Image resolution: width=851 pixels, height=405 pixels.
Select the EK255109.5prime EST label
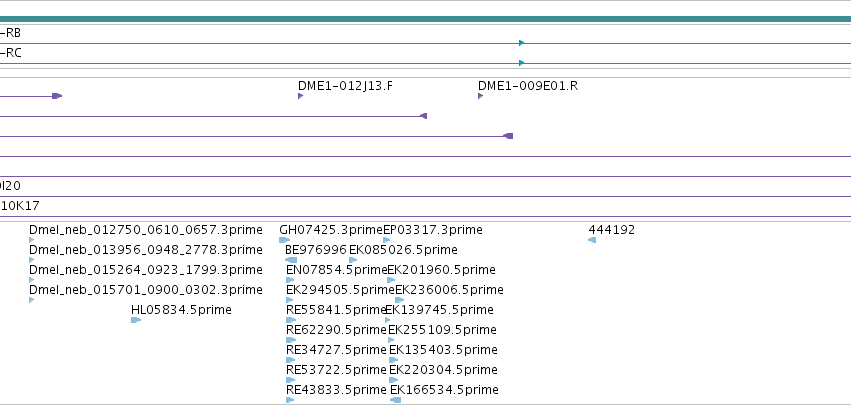coord(442,330)
